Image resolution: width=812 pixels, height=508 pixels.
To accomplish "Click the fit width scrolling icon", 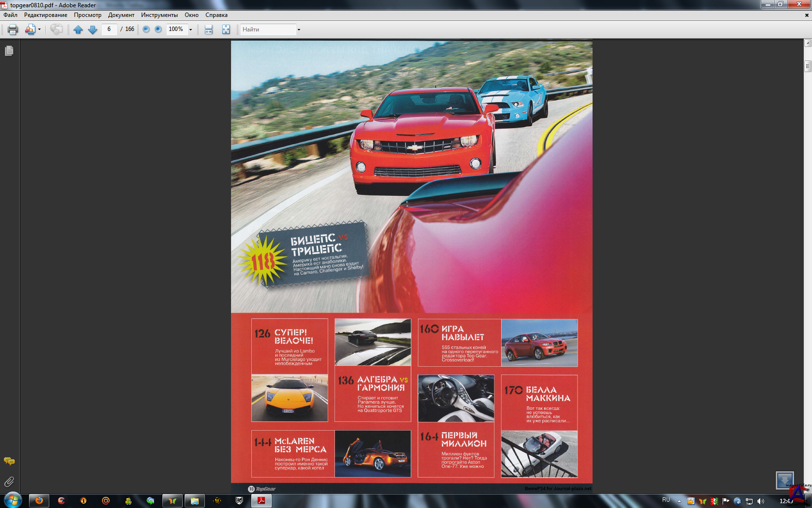I will [x=209, y=30].
